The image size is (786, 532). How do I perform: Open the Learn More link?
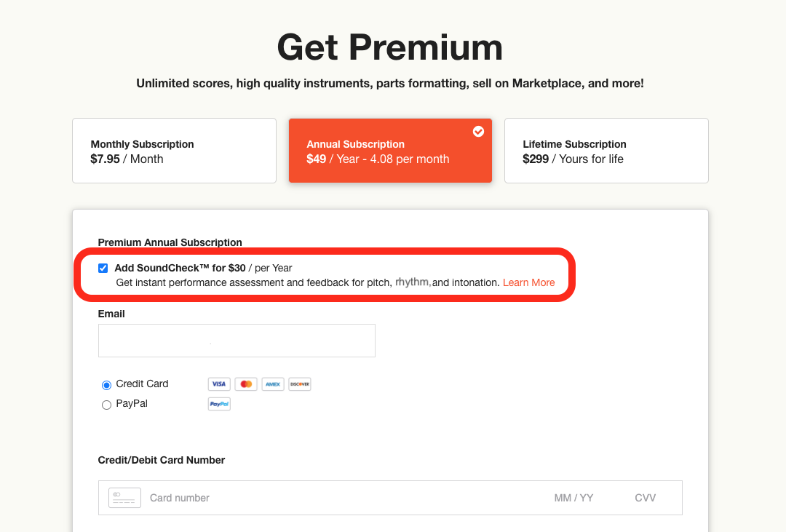528,283
